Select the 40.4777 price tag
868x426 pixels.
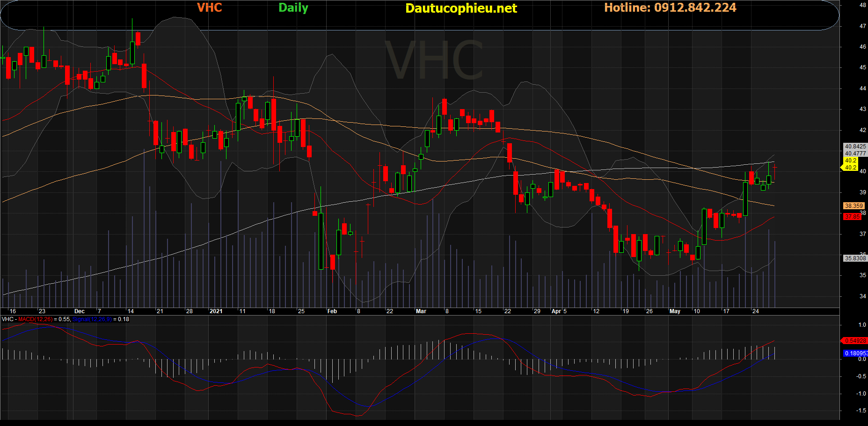tap(855, 154)
